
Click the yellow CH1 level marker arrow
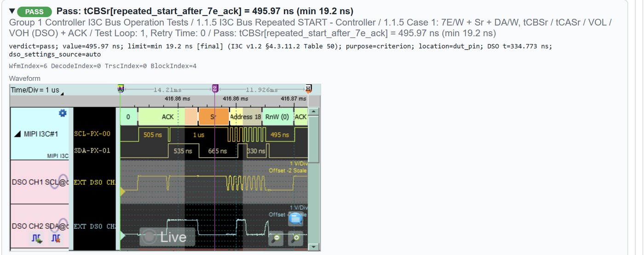click(x=123, y=191)
